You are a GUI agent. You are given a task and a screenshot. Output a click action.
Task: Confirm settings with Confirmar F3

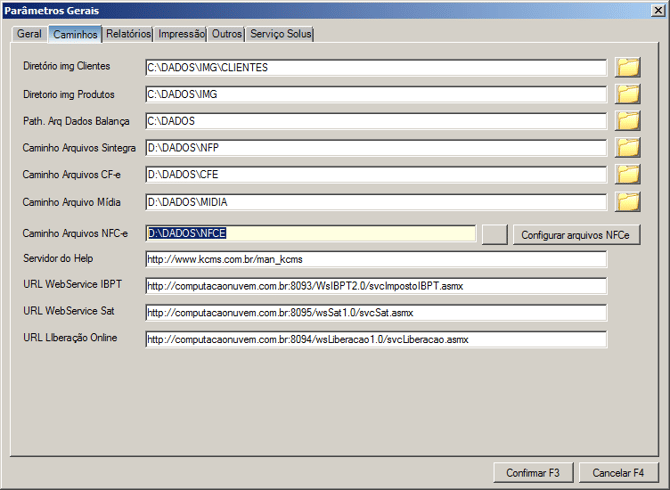click(x=539, y=472)
